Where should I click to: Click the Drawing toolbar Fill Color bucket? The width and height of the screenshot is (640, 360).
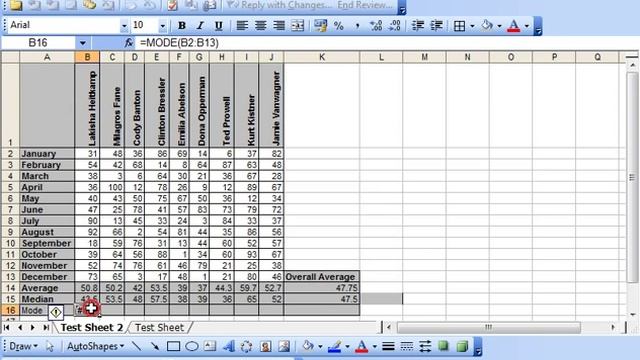[x=307, y=347]
